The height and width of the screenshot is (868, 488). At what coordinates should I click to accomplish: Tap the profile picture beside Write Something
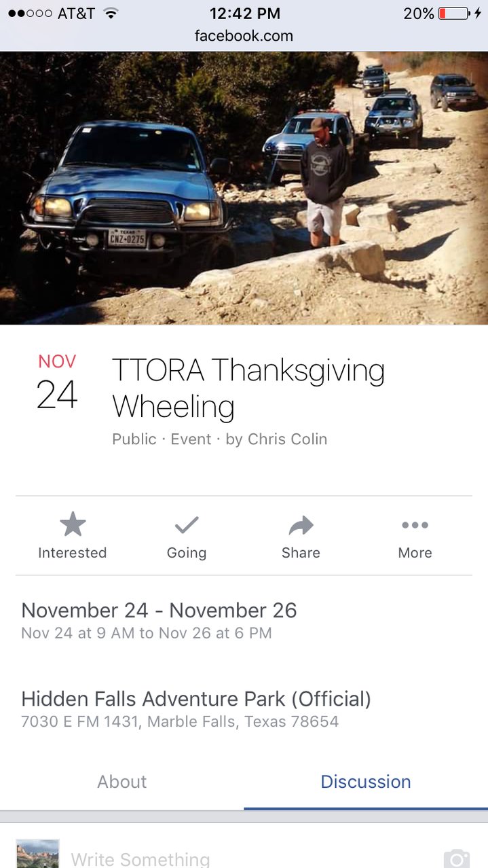pos(37,854)
